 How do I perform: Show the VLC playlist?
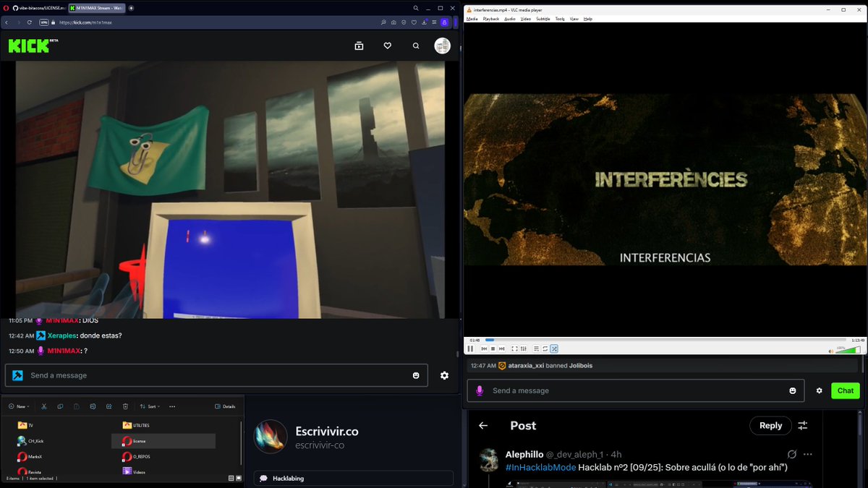click(536, 348)
